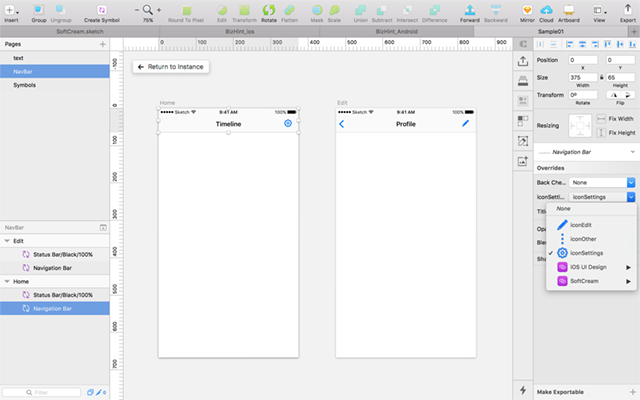Screen dimensions: 640x400
Task: Select the Symbols page in list
Action: pos(25,85)
